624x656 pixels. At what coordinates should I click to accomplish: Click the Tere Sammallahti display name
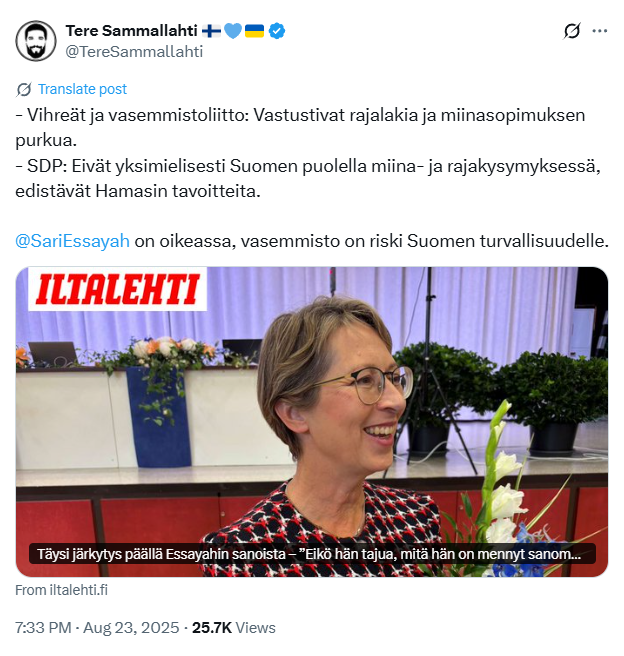pos(131,31)
